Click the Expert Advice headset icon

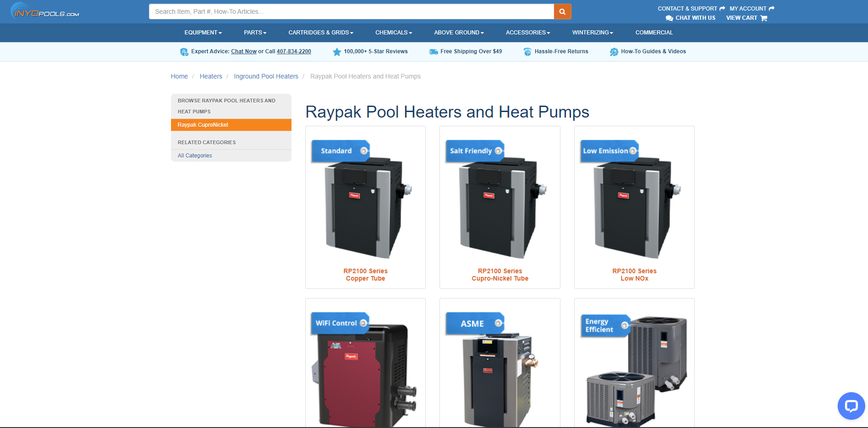184,51
